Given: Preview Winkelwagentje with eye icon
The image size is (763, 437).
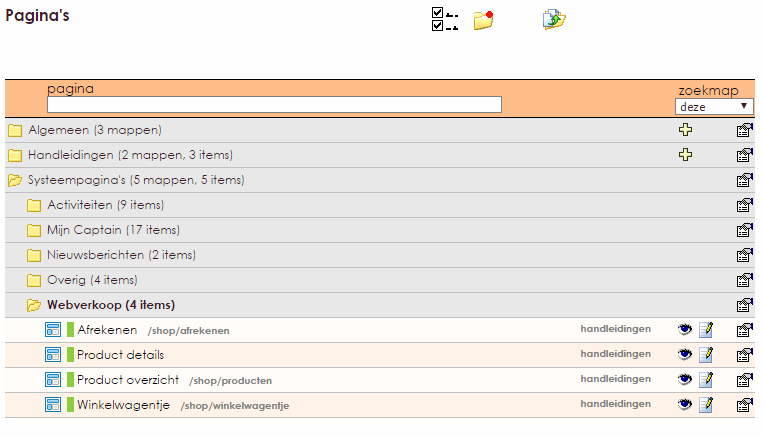Looking at the screenshot, I should [x=685, y=404].
